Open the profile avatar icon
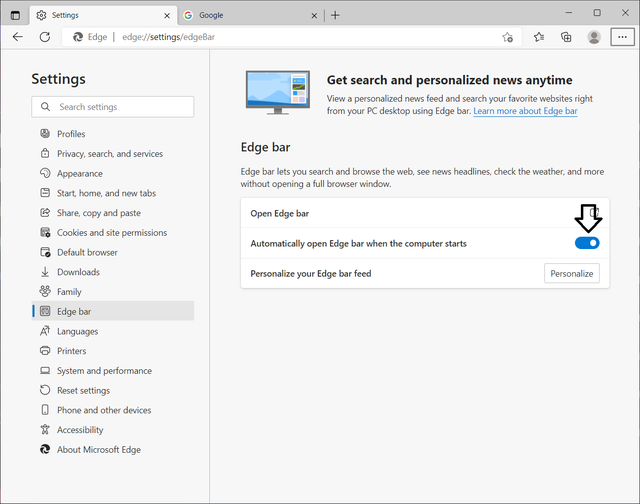Viewport: 640px width, 504px height. 594,37
